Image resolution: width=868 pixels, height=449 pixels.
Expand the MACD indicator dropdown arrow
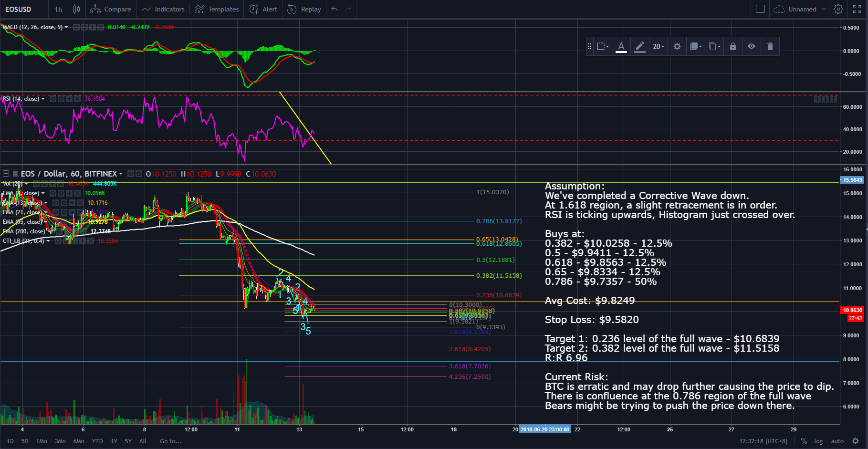point(66,27)
